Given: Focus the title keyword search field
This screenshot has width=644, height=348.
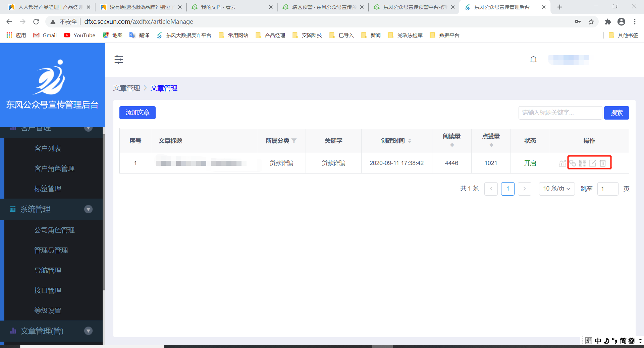Looking at the screenshot, I should pyautogui.click(x=560, y=113).
